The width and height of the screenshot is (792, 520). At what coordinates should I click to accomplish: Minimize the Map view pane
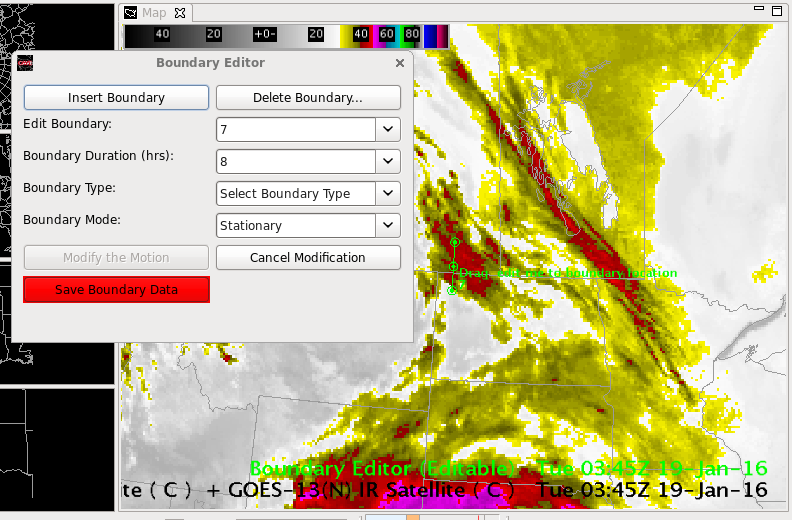click(759, 9)
